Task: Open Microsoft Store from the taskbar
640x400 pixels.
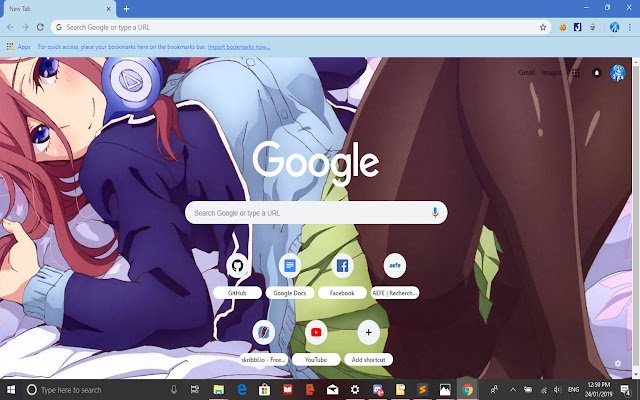Action: click(x=264, y=390)
